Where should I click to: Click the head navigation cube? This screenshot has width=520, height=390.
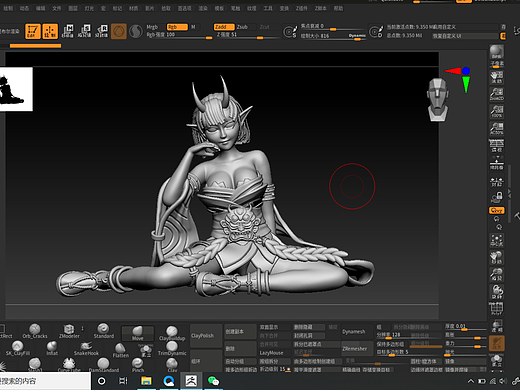[437, 99]
